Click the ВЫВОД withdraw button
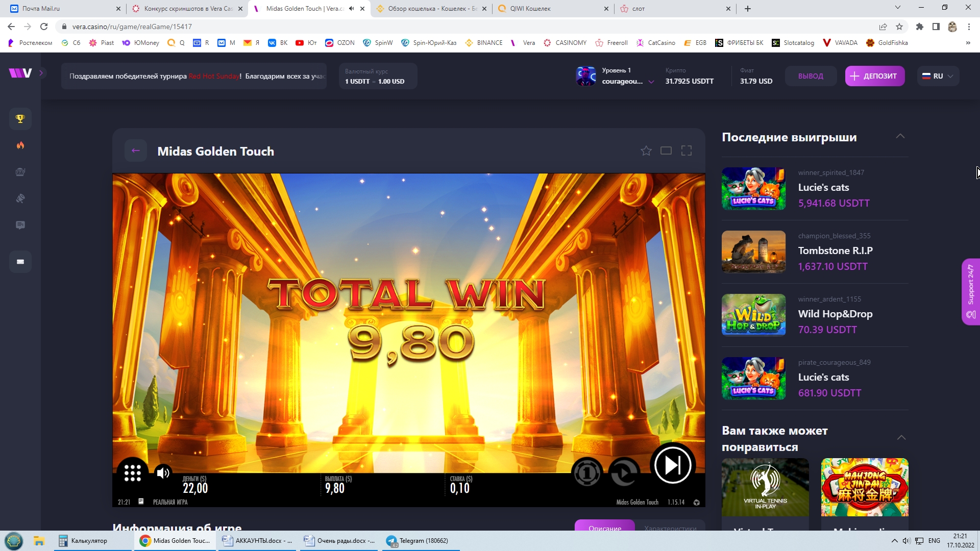This screenshot has width=980, height=551. (x=811, y=76)
